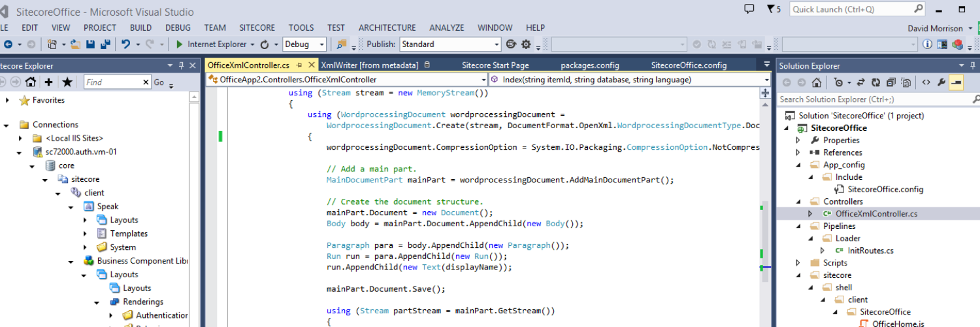This screenshot has width=980, height=327.
Task: Save the current file with the disk icon
Action: point(91,44)
